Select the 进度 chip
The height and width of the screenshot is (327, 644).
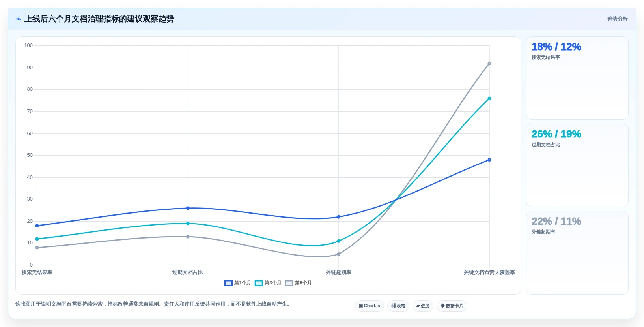coord(423,306)
